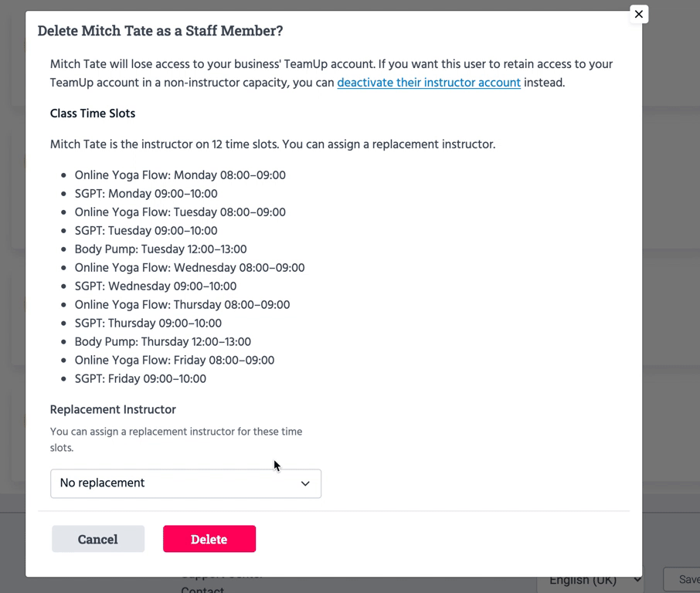Confirm with the pink Delete button

209,539
